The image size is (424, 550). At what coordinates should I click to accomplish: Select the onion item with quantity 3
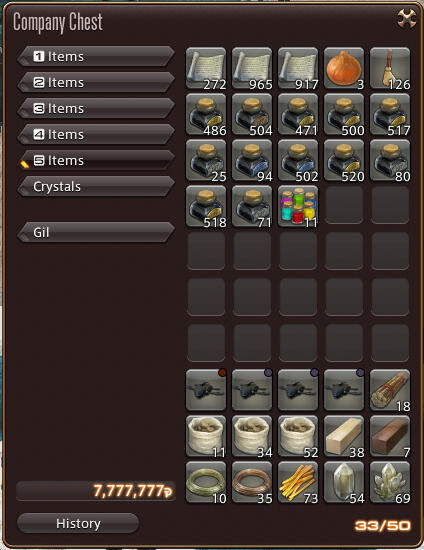344,68
